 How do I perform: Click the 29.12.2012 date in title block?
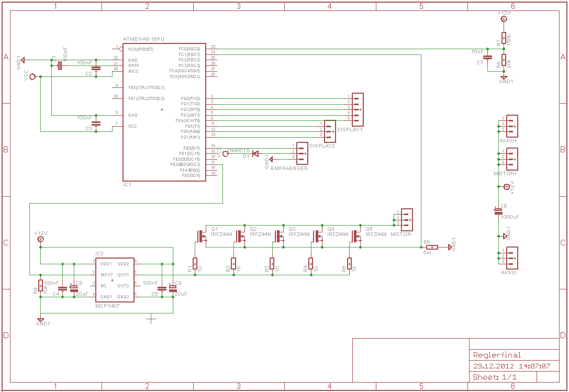pyautogui.click(x=494, y=366)
